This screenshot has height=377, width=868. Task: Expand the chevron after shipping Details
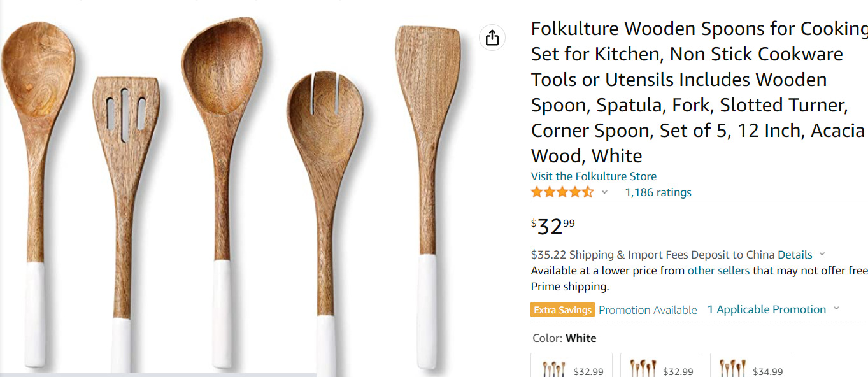[822, 254]
